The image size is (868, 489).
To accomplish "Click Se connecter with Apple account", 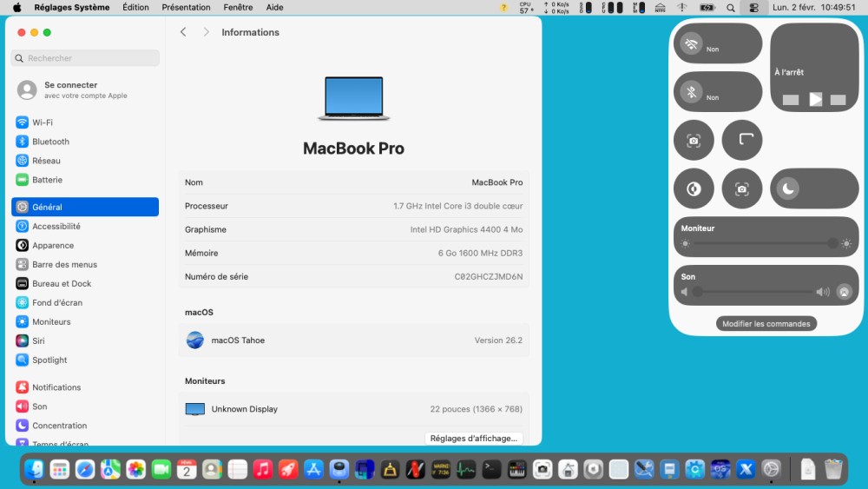I will tap(85, 89).
